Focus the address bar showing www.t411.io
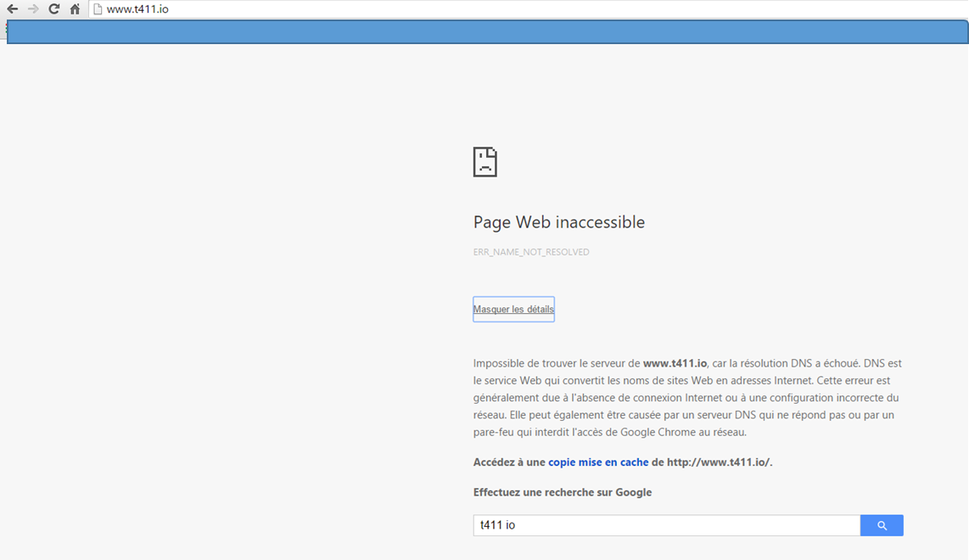969x560 pixels. pos(529,9)
